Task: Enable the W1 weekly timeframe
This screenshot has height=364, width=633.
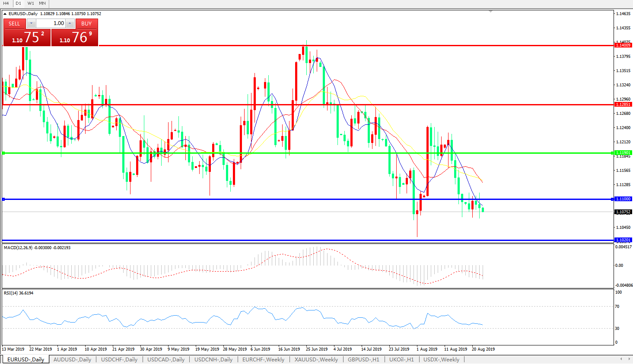Action: point(31,3)
